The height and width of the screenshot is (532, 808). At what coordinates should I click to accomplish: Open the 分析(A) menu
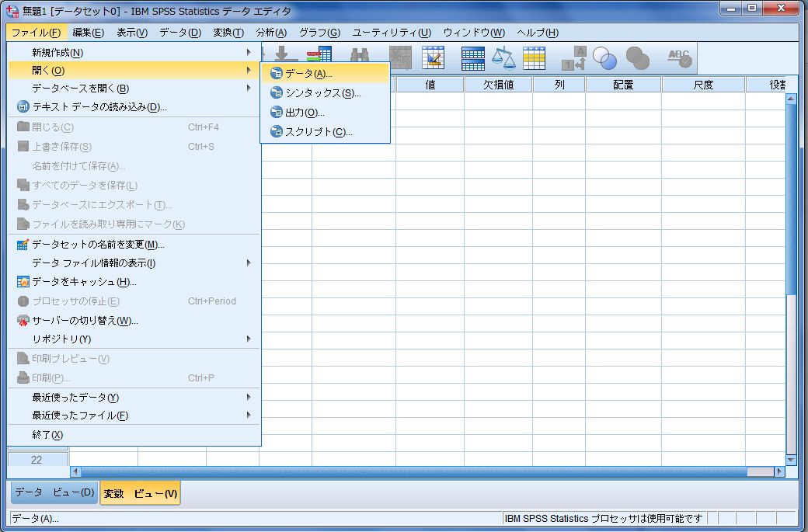click(271, 33)
